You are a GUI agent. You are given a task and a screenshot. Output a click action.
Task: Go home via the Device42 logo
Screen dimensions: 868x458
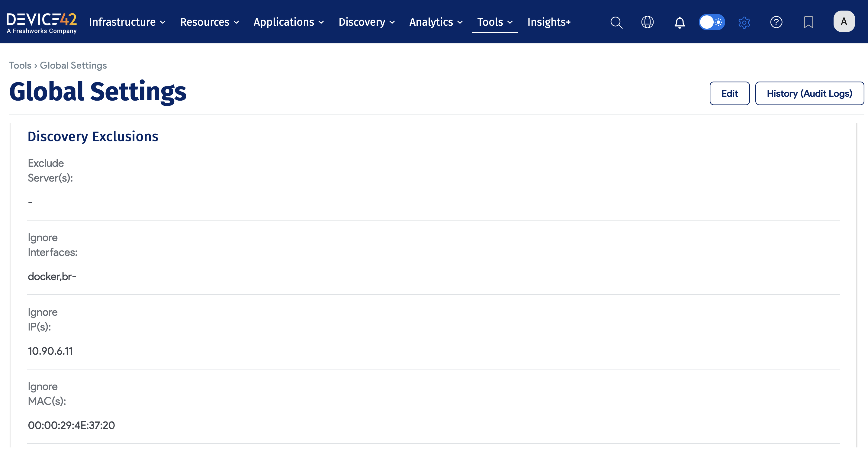point(42,22)
